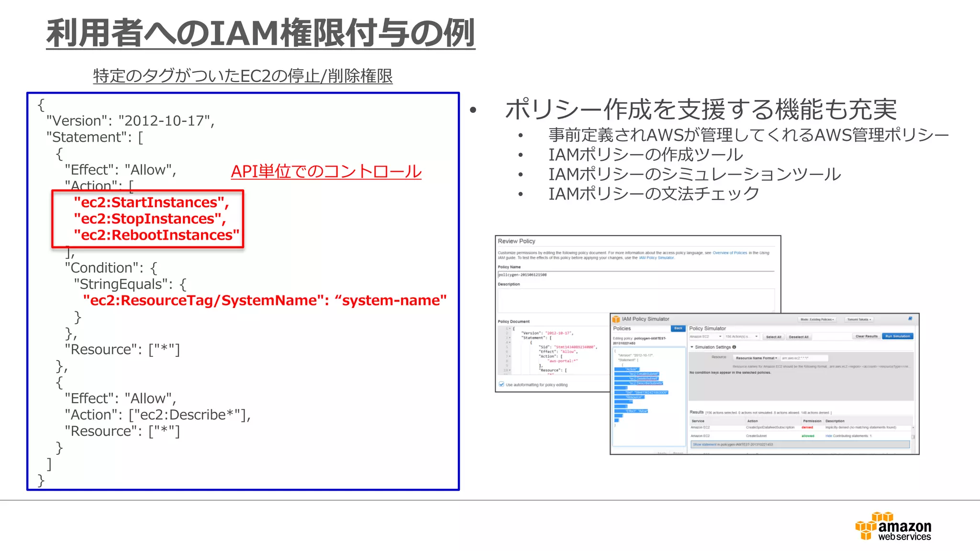
Task: Click the Service column header
Action: pyautogui.click(x=698, y=421)
